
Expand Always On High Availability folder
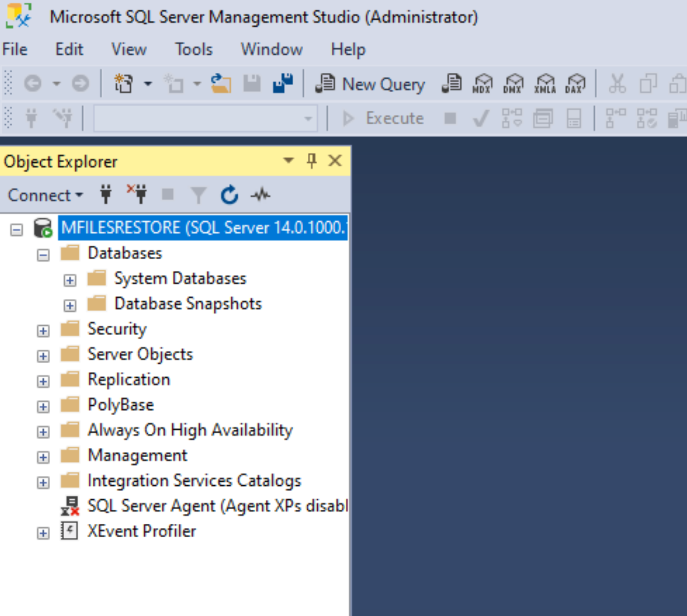(43, 432)
